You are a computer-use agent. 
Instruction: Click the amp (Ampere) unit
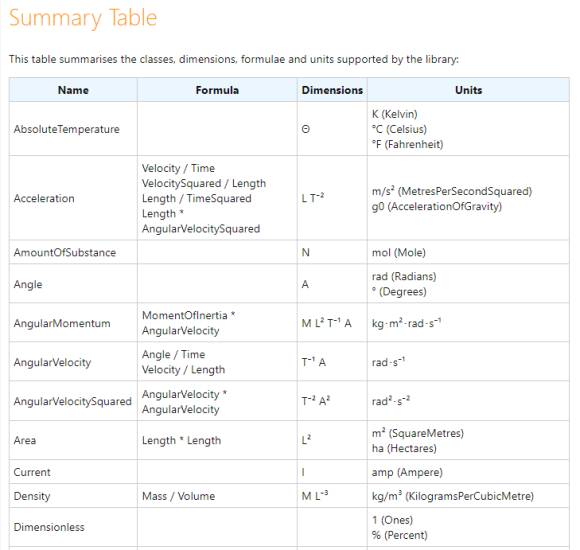pyautogui.click(x=407, y=472)
